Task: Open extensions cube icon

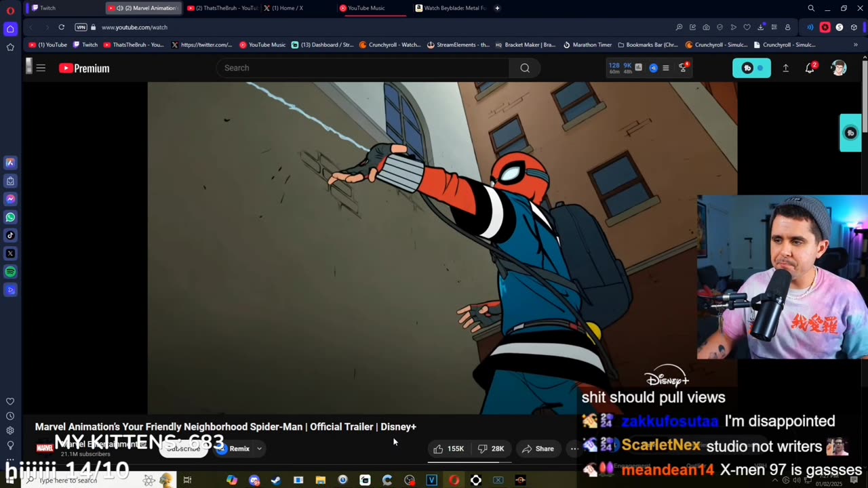Action: tap(854, 27)
